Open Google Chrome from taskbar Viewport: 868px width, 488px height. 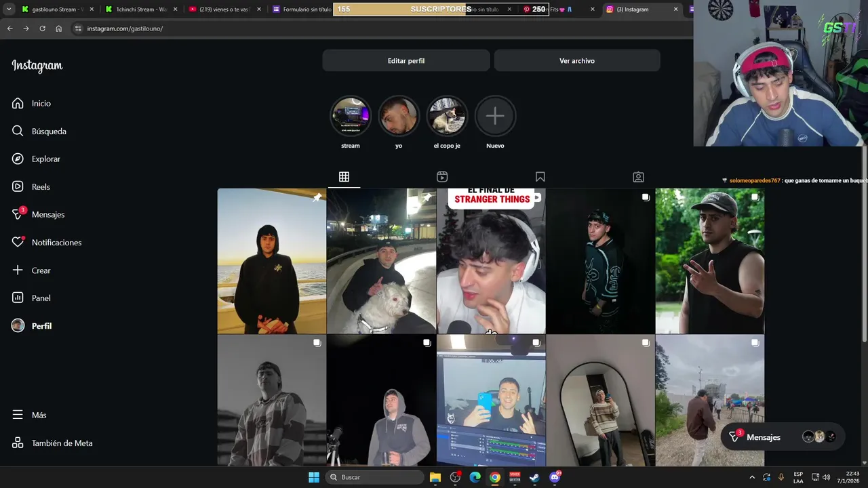[495, 477]
